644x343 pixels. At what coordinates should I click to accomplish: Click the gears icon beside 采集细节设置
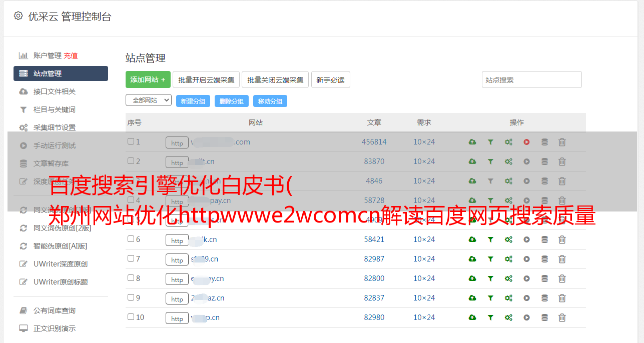click(23, 127)
